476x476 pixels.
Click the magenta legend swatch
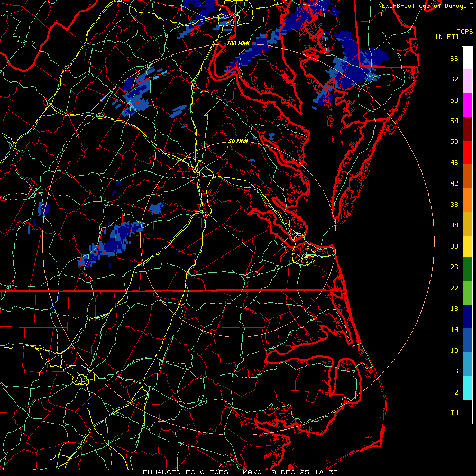[x=467, y=105]
